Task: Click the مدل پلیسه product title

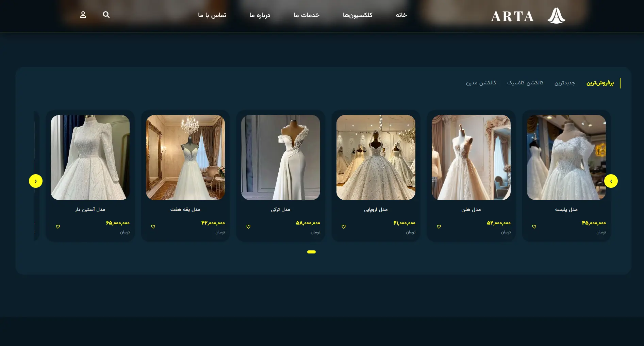Action: [x=566, y=210]
